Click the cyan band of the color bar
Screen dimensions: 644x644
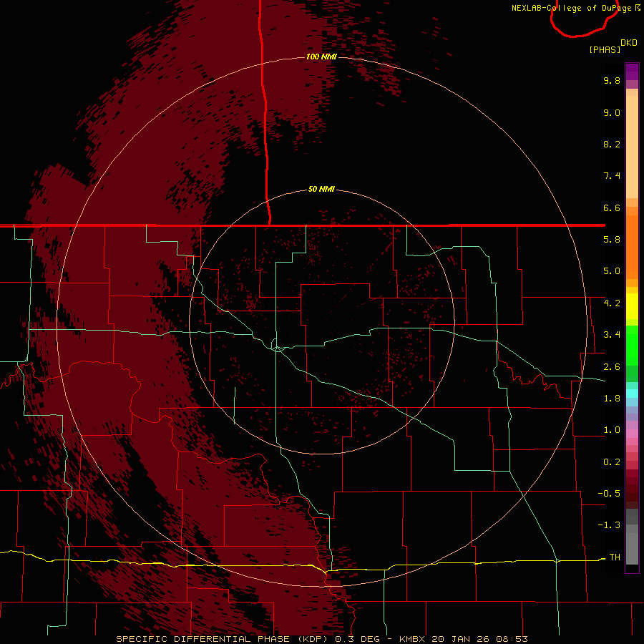click(632, 394)
